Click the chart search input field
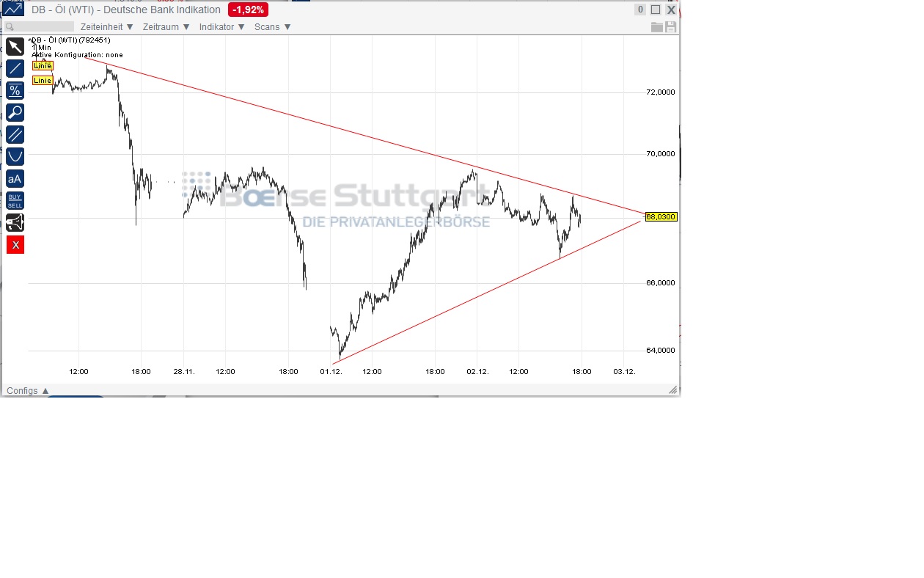Viewport: 924px width, 578px height. click(x=38, y=26)
